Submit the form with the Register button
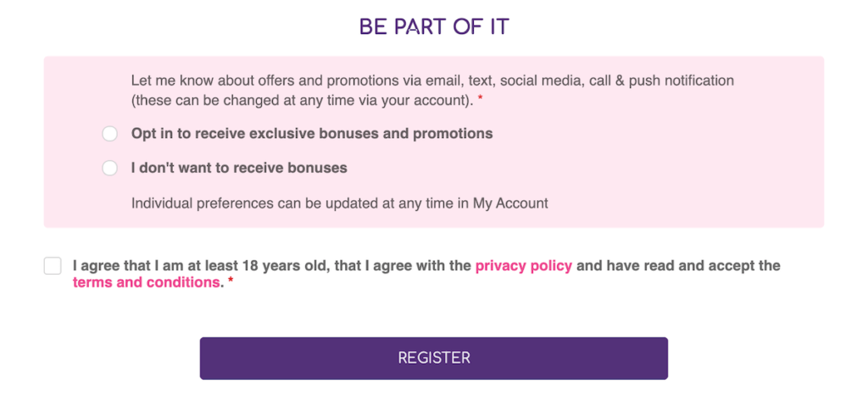 [x=433, y=359]
